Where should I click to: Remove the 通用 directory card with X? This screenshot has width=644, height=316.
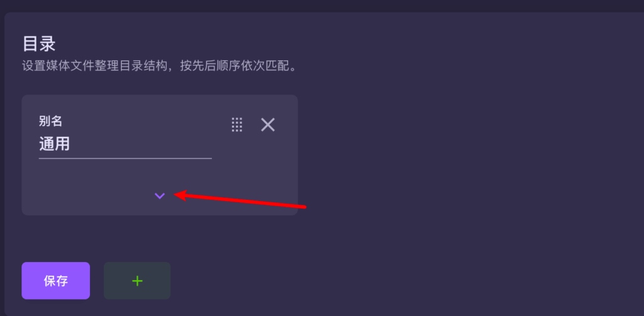(268, 124)
